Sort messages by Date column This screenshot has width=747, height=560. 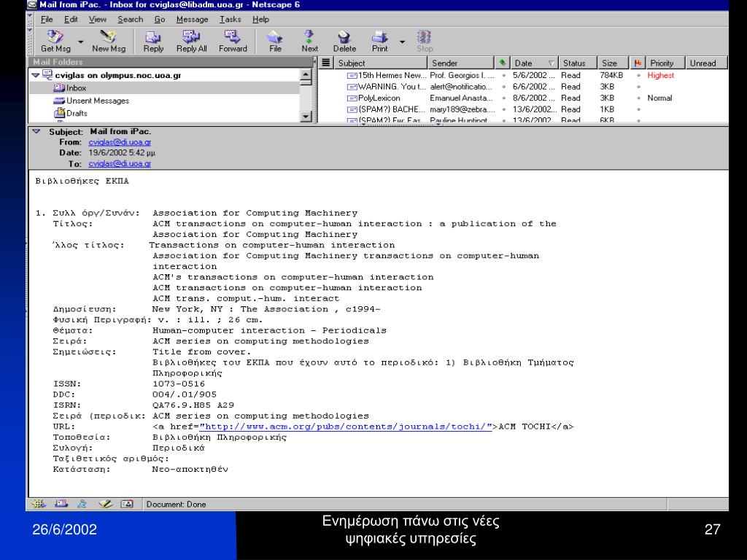coord(534,63)
